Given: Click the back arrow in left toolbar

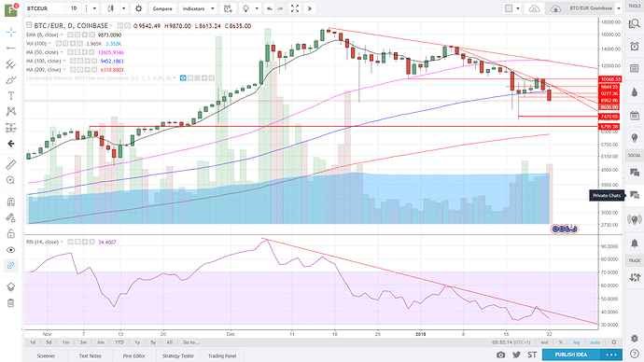Looking at the screenshot, I should (11, 144).
